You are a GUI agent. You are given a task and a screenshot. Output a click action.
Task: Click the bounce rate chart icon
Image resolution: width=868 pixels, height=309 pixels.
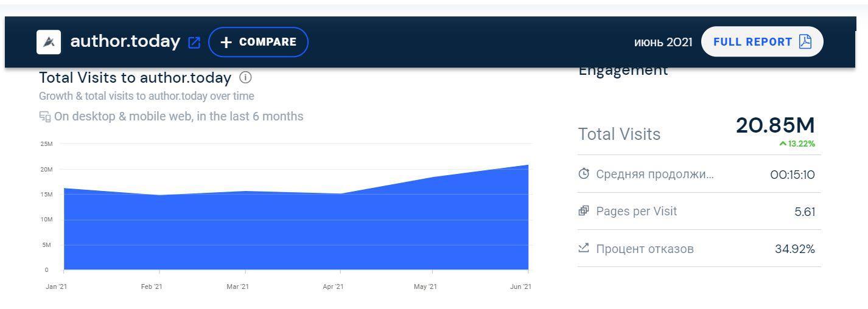[584, 248]
